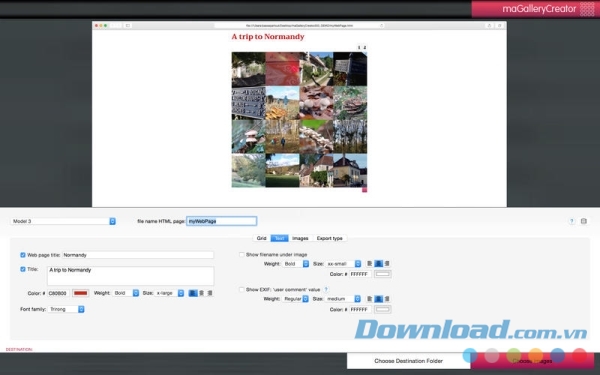Click the Web page title input field
This screenshot has width=600, height=375.
[x=138, y=255]
